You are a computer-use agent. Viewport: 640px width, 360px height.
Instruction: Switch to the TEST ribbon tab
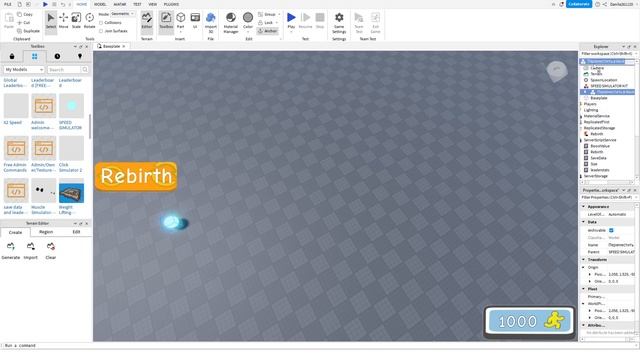[x=137, y=4]
